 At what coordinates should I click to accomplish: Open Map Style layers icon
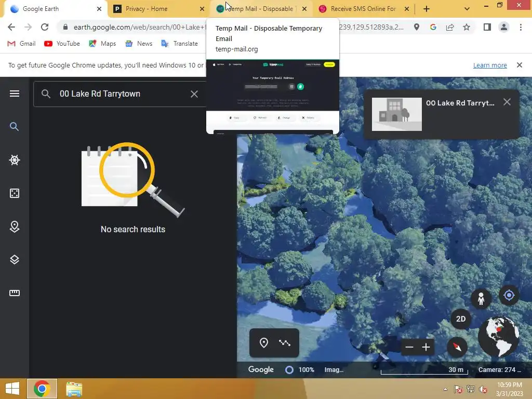[x=14, y=260]
